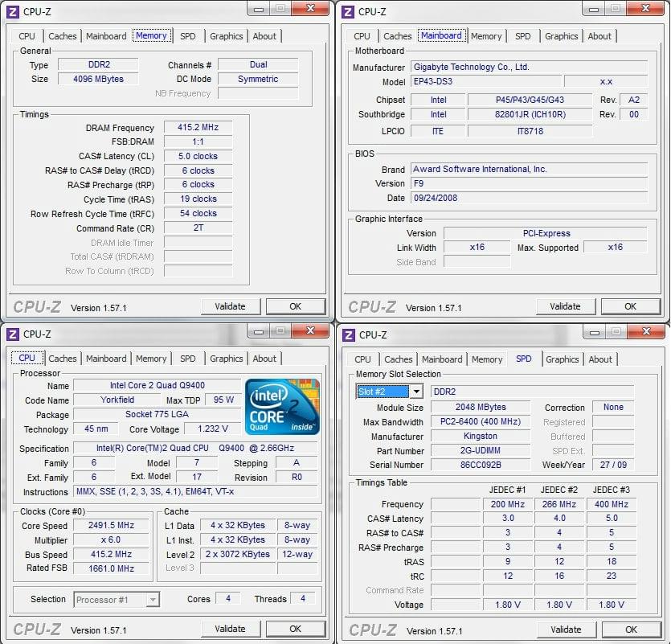Click the serial number 86CC092B field
Image resolution: width=671 pixels, height=644 pixels.
pos(481,465)
